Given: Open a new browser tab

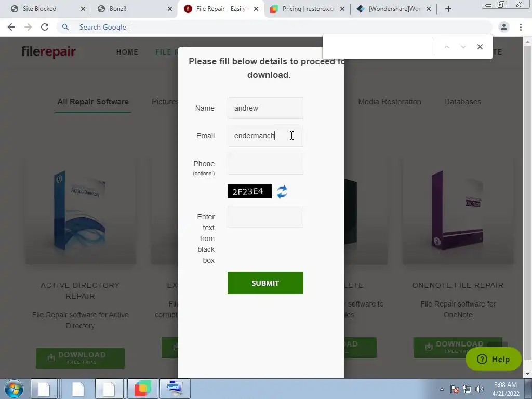Looking at the screenshot, I should (448, 9).
